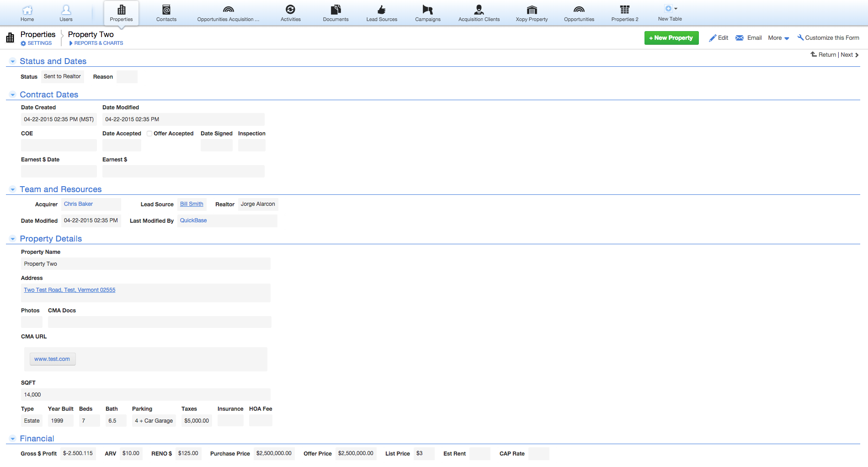Click the Edit text label
The width and height of the screenshot is (868, 467).
tap(723, 38)
